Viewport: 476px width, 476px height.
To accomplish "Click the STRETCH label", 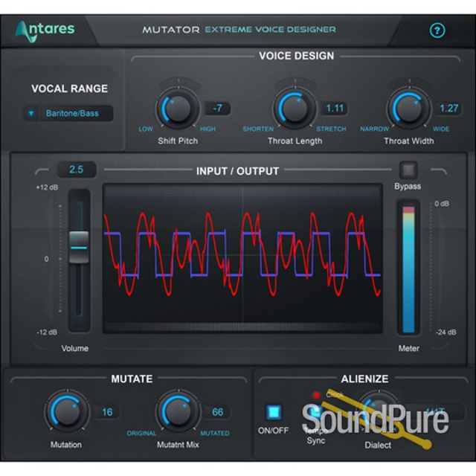I will pos(331,129).
